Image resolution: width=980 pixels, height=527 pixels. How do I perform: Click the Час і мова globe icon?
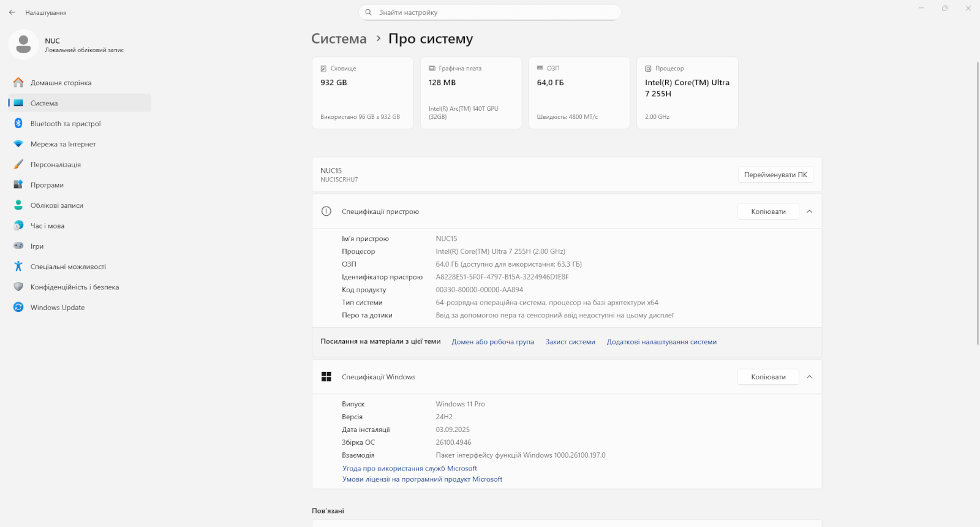point(18,226)
